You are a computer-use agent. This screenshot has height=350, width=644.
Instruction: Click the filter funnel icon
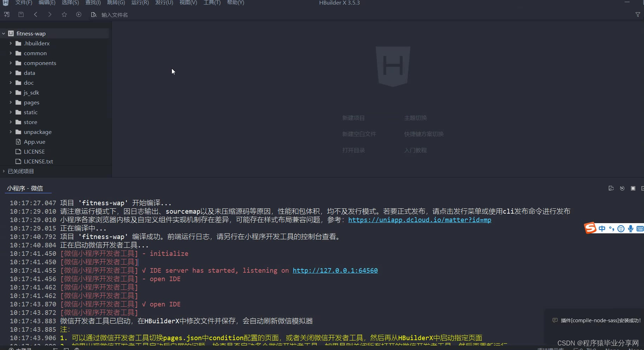point(638,14)
